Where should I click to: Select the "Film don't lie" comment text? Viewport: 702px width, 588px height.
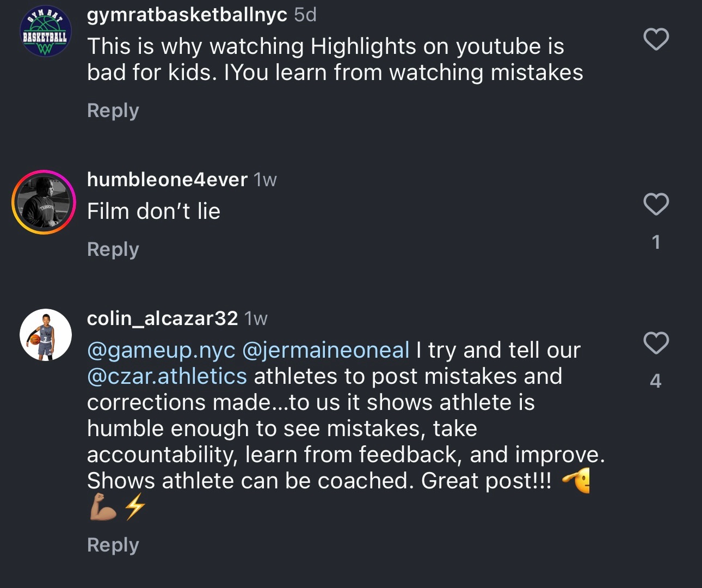coord(154,211)
